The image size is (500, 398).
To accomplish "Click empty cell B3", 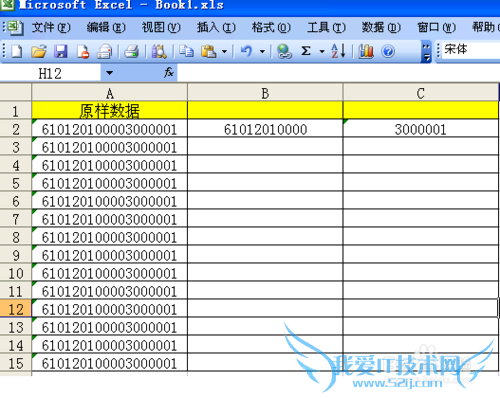I will 265,147.
